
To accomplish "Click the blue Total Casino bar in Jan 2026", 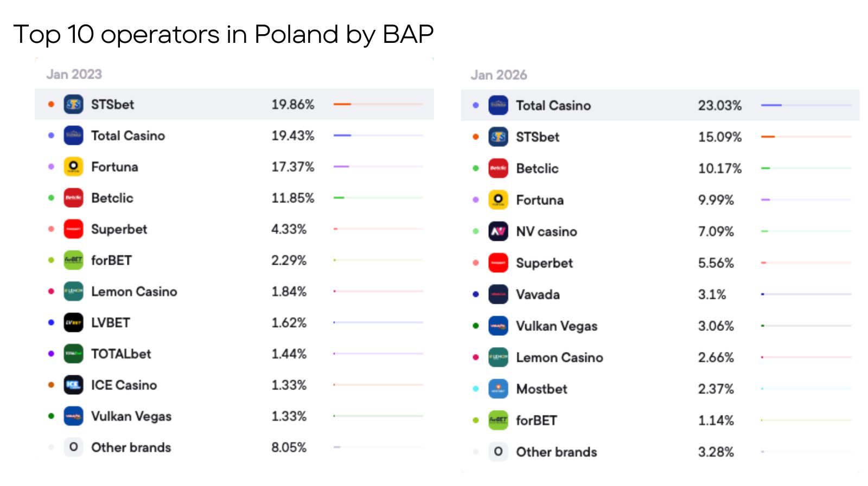I will coord(771,105).
